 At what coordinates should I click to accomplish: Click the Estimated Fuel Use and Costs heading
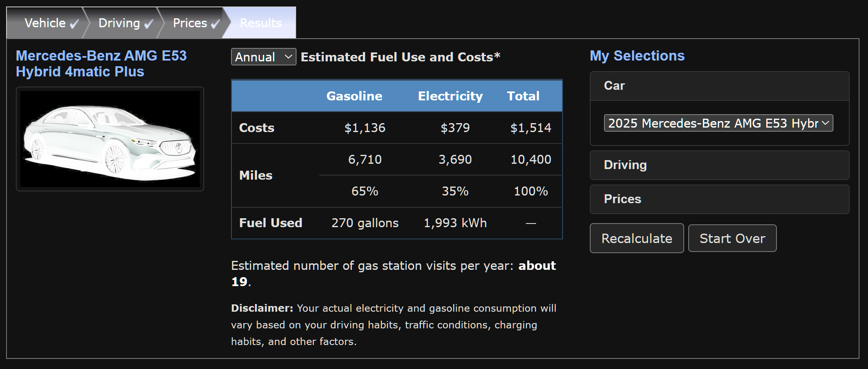click(x=400, y=57)
